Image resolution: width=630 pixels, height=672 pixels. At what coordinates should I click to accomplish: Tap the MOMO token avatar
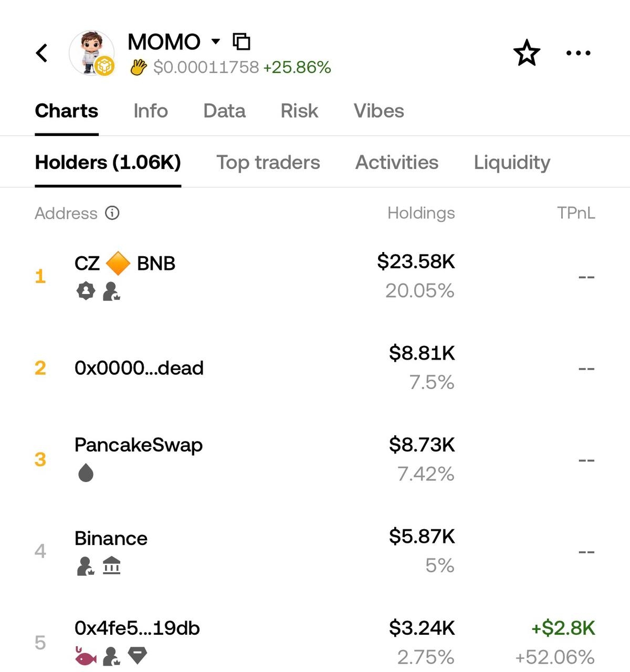coord(92,53)
